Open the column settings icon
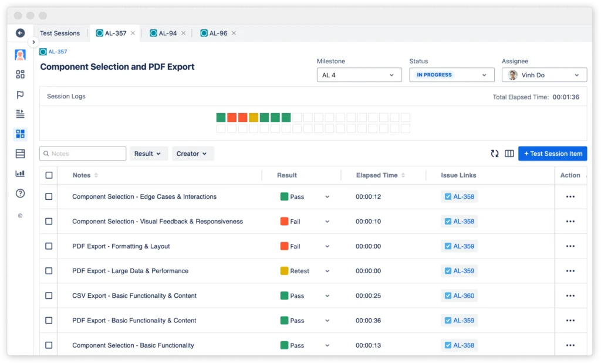 tap(509, 154)
